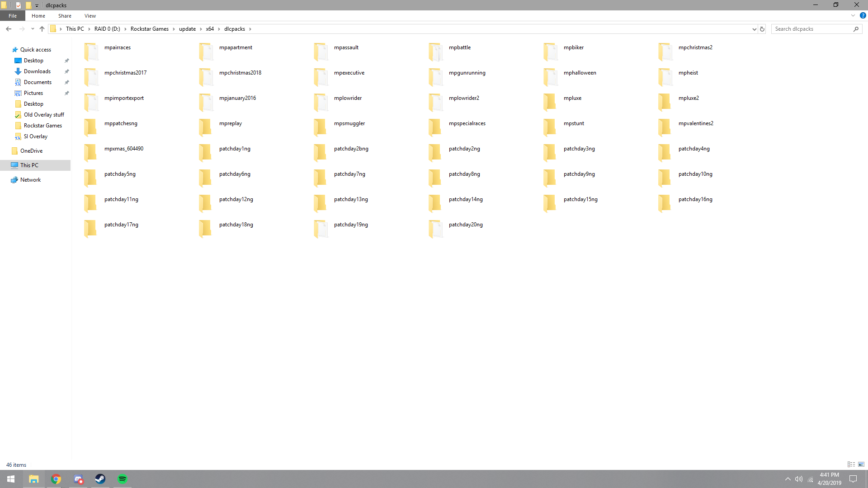
Task: Expand the ribbon chevron
Action: 853,15
